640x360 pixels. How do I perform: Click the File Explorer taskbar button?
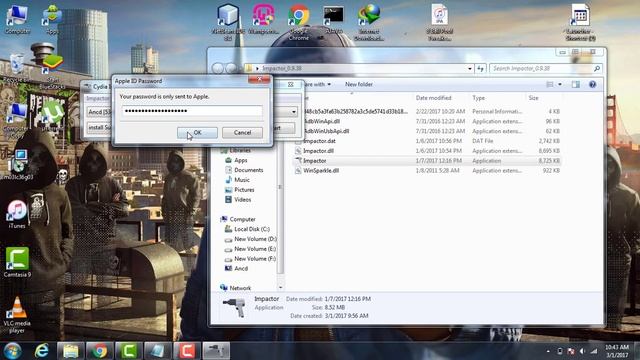click(x=70, y=351)
